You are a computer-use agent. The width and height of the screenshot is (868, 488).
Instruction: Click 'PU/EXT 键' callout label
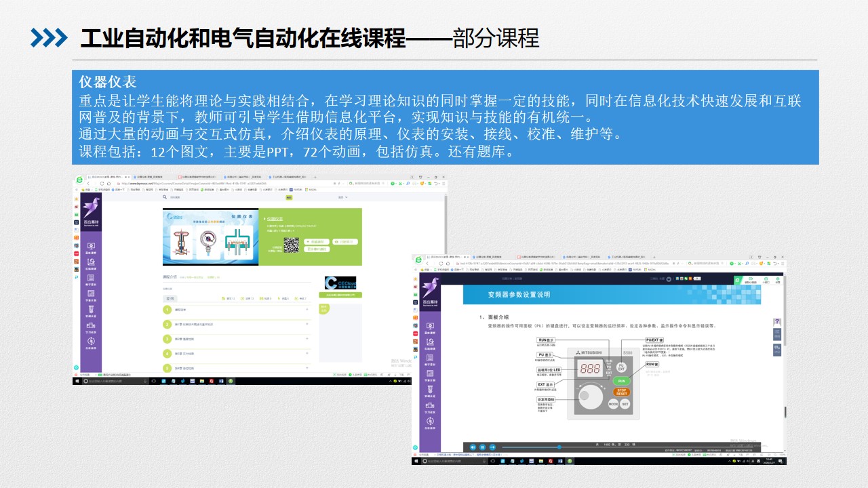point(654,340)
